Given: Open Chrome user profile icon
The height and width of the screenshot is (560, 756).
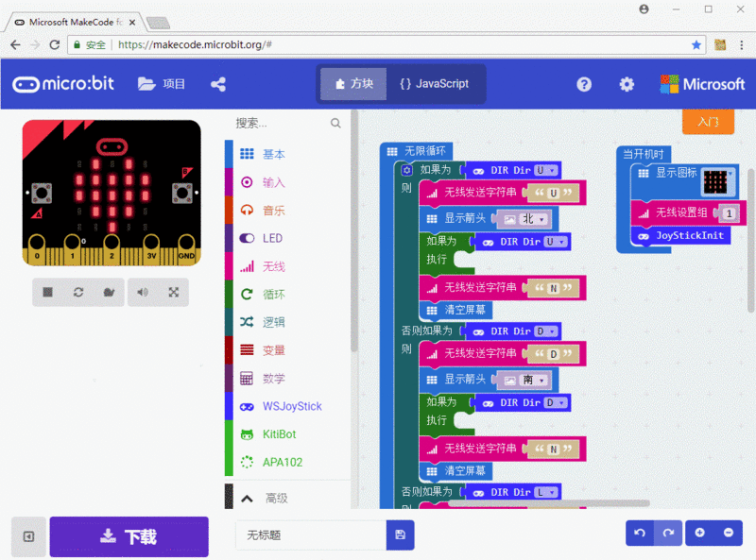Looking at the screenshot, I should click(644, 9).
